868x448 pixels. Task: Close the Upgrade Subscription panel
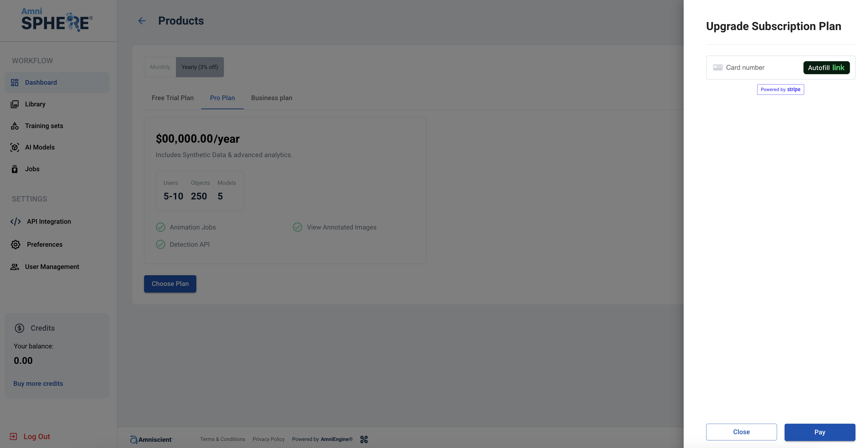[741, 432]
